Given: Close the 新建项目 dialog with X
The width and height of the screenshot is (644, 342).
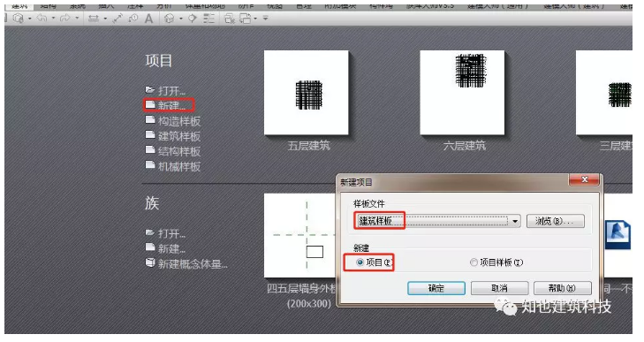Looking at the screenshot, I should point(585,179).
